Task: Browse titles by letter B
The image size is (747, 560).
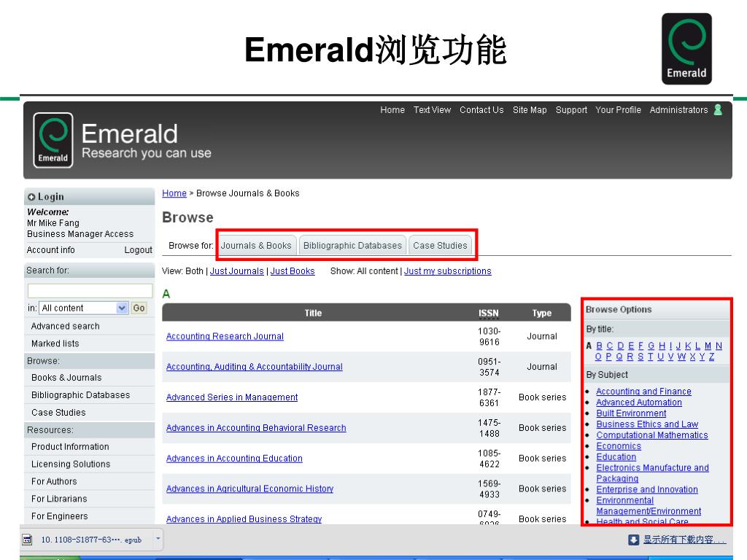Action: tap(600, 346)
